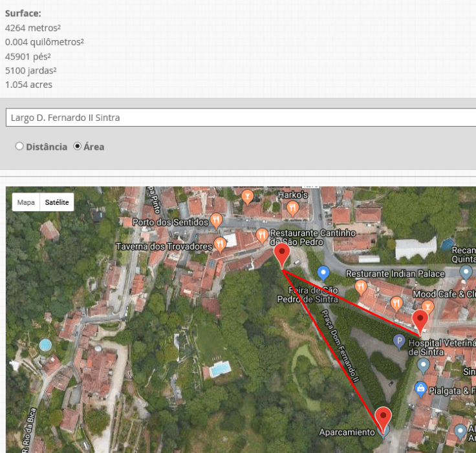Select the Recan Quinta location pin
This screenshot has width=476, height=453.
click(466, 272)
